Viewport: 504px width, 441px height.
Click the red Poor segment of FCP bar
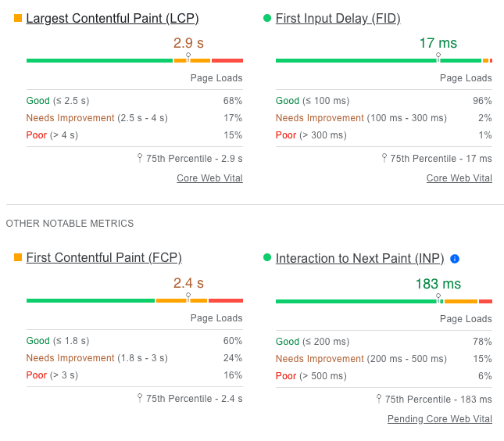(226, 301)
